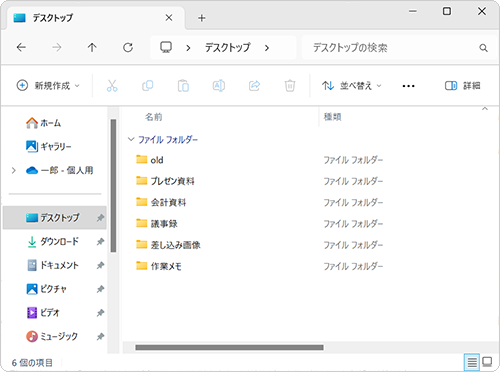The width and height of the screenshot is (500, 372).
Task: Click the horizontal scrollbar of file list
Action: click(x=229, y=347)
